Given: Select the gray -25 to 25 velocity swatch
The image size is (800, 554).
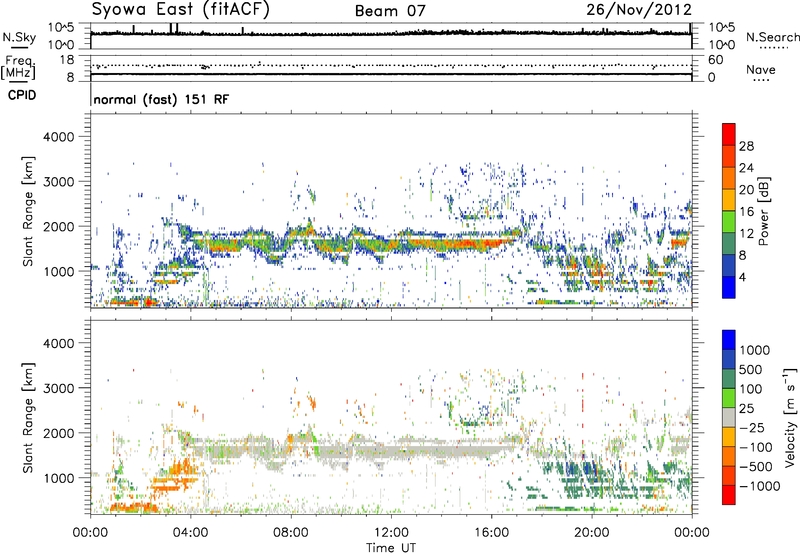Looking at the screenshot, I should tap(729, 418).
